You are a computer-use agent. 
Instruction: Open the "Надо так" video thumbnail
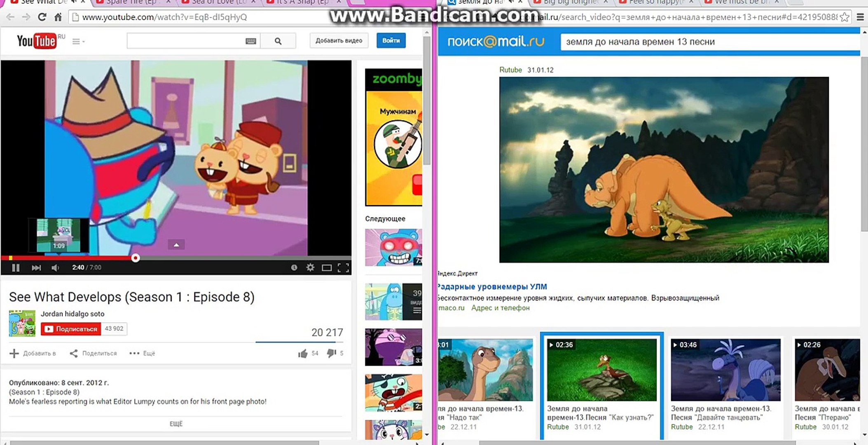[x=485, y=370]
